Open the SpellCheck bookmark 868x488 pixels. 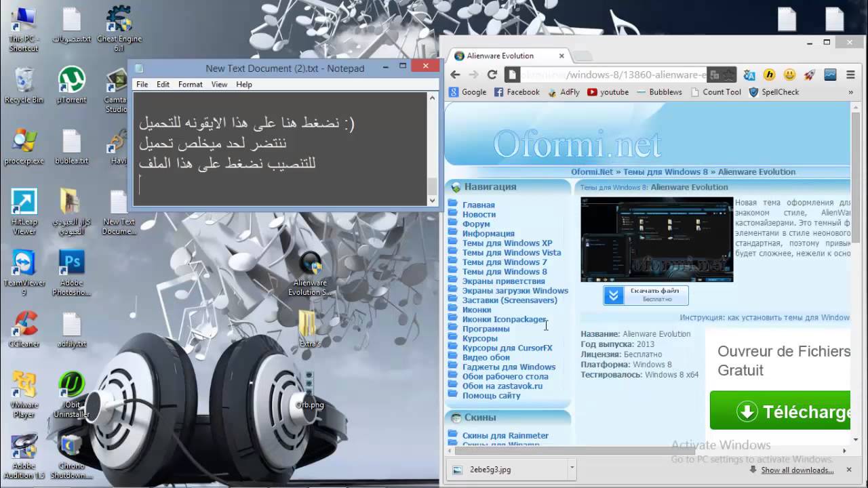tap(774, 92)
